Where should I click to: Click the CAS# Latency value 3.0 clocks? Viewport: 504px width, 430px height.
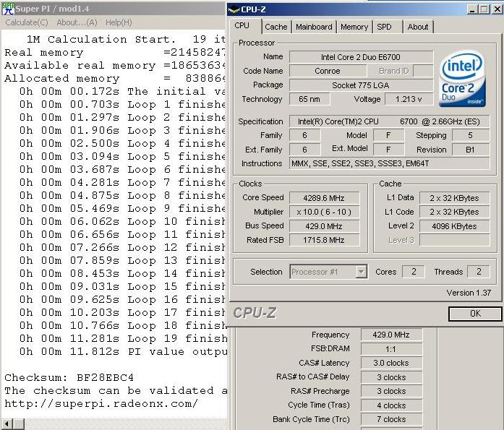click(391, 364)
